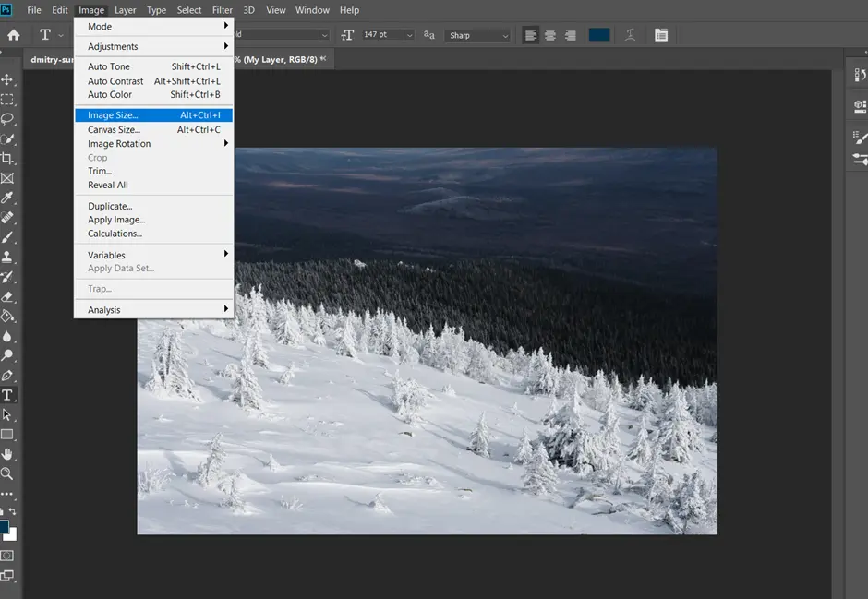The image size is (868, 599).
Task: Enable center text alignment
Action: pyautogui.click(x=550, y=34)
